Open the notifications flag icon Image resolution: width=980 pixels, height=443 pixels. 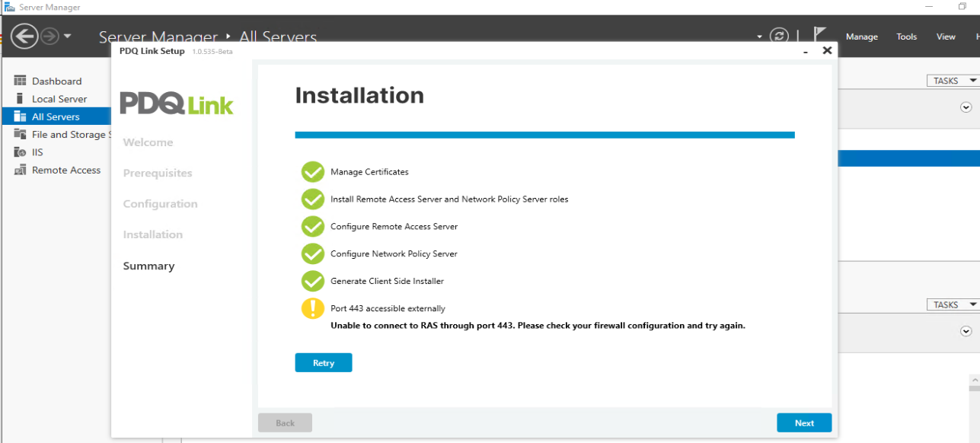(x=819, y=35)
